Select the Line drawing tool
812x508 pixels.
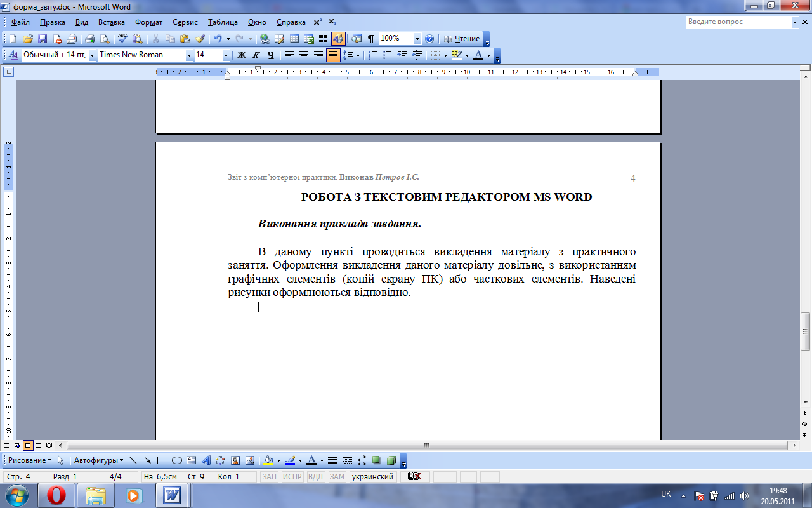pyautogui.click(x=133, y=460)
